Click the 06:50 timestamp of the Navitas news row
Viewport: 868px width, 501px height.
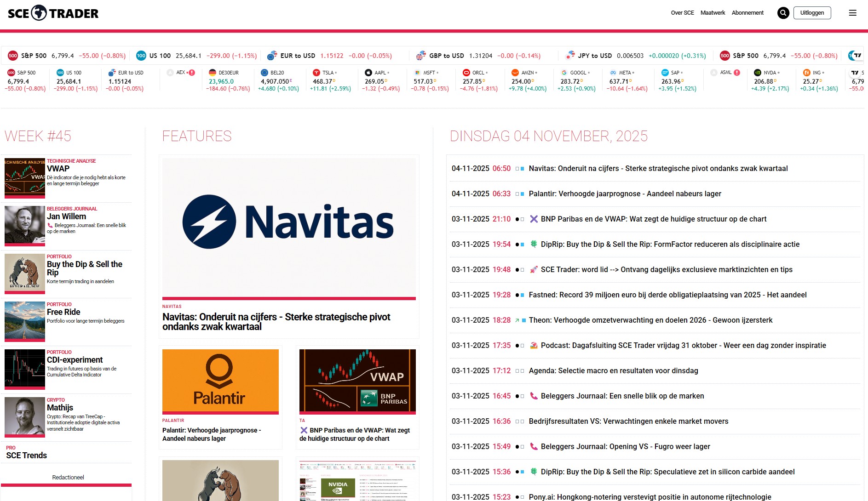(501, 168)
